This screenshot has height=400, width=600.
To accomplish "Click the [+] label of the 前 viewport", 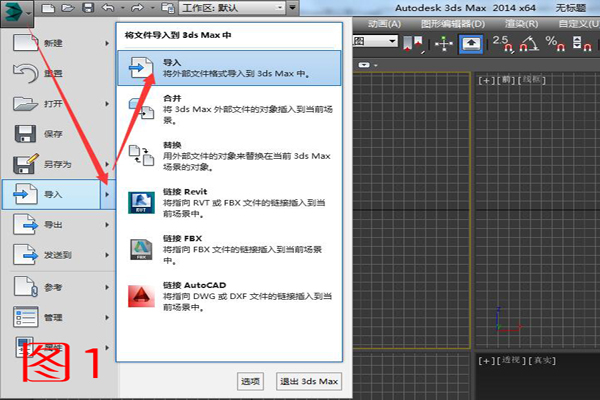I will tap(486, 80).
